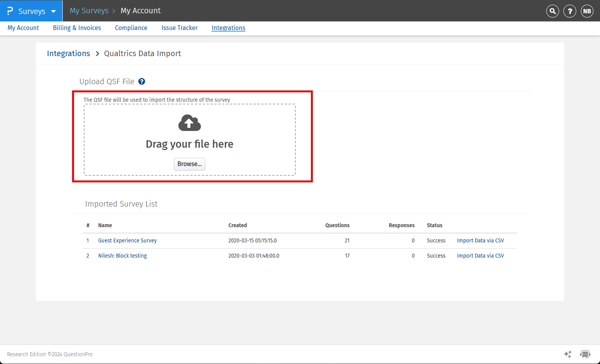Viewport: 600px width, 364px height.
Task: Open the My Account tab
Action: click(x=23, y=28)
